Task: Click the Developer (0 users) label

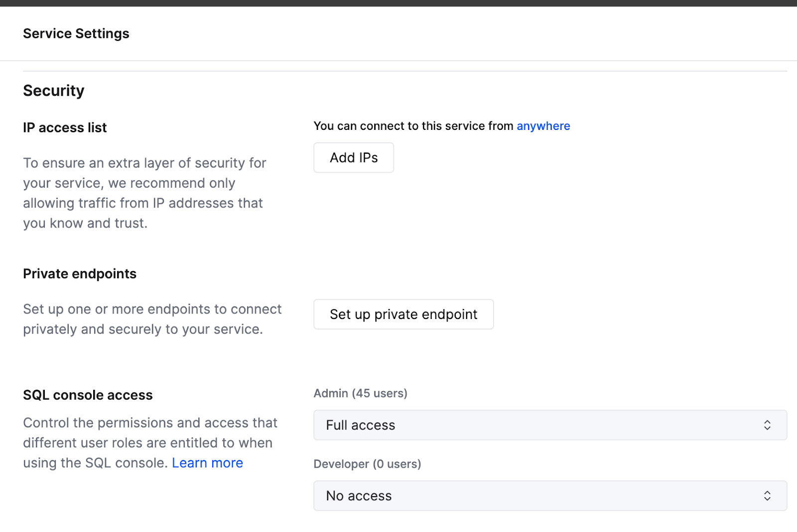Action: tap(367, 464)
